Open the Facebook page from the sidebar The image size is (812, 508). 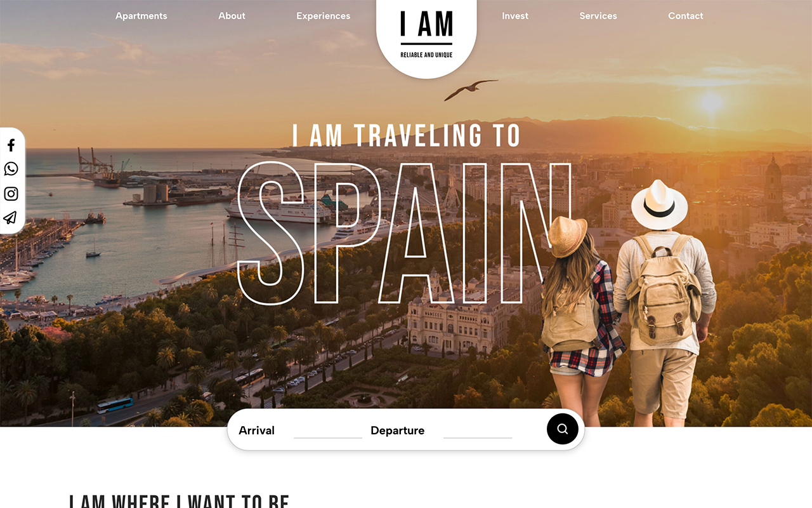(x=11, y=145)
